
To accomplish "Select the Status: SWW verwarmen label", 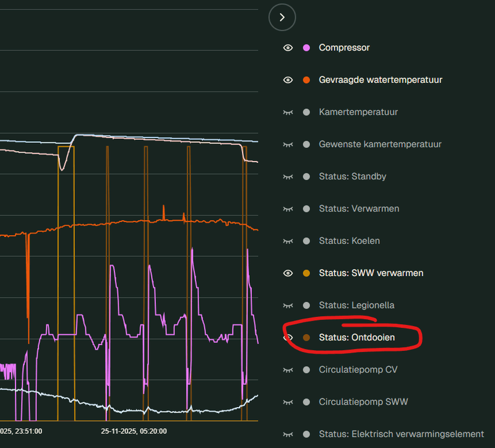I will 371,273.
